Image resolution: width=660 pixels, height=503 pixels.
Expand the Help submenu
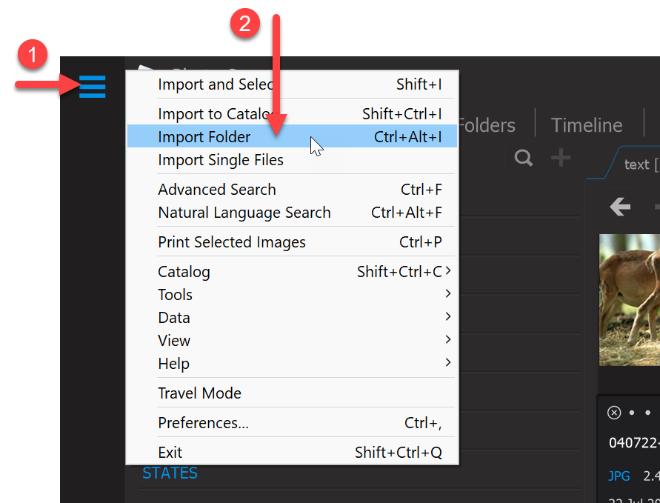click(292, 363)
